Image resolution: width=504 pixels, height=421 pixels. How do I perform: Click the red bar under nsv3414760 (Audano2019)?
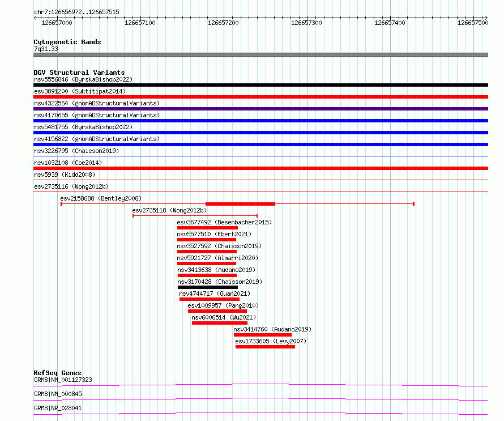click(263, 335)
